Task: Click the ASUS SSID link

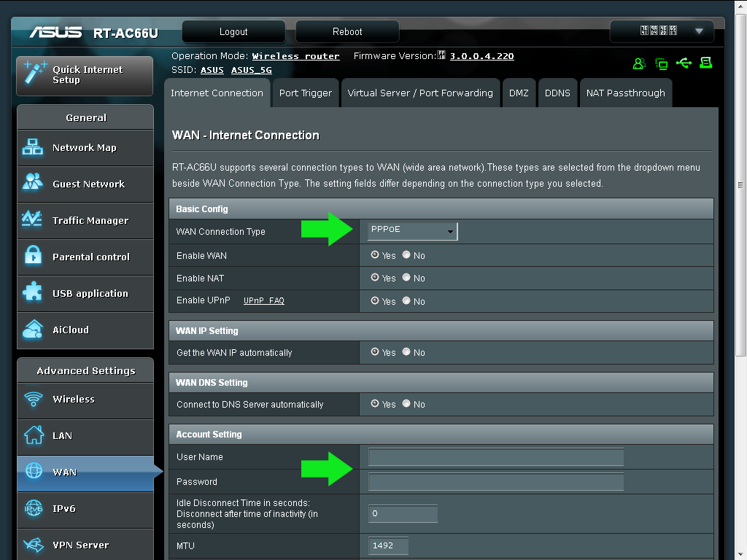Action: pos(212,70)
